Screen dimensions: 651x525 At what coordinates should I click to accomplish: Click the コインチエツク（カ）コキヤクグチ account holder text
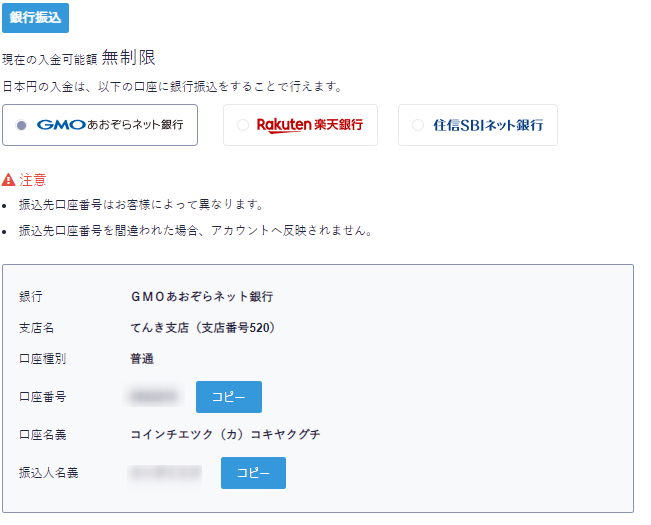[x=225, y=434]
